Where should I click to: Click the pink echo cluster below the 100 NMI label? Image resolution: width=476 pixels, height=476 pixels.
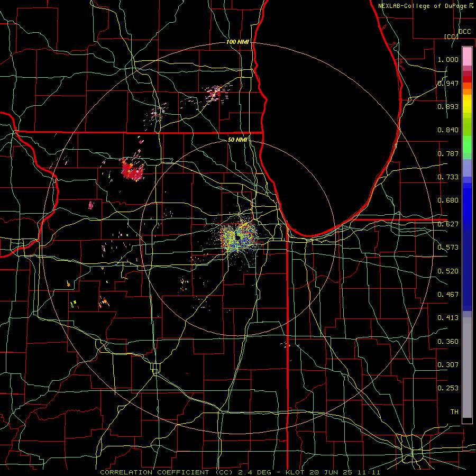[x=216, y=93]
